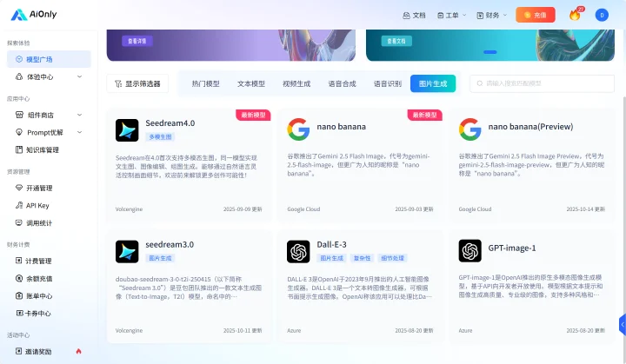This screenshot has width=626, height=364.
Task: Click the 复杂性 tag on Dall-E-3
Action: pyautogui.click(x=362, y=258)
